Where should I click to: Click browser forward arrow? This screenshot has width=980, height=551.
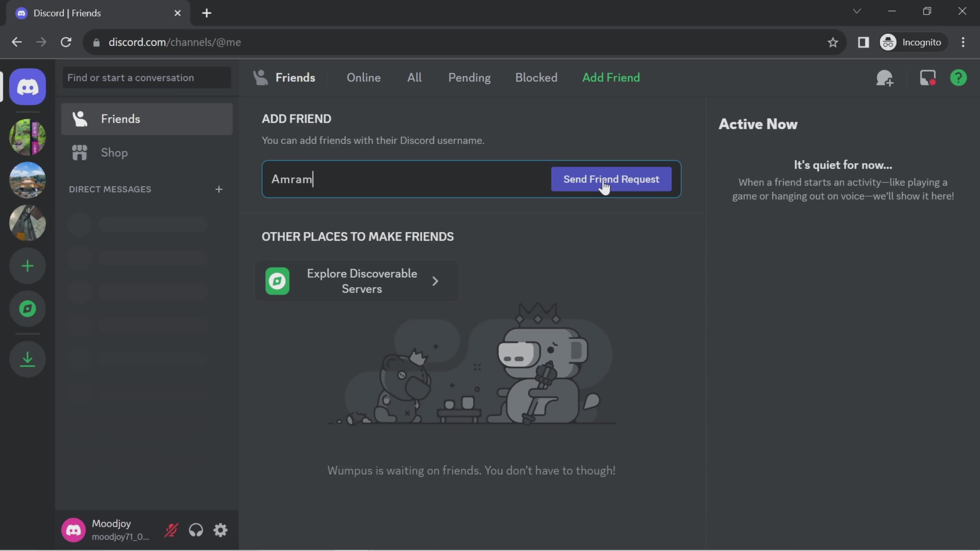tap(41, 42)
